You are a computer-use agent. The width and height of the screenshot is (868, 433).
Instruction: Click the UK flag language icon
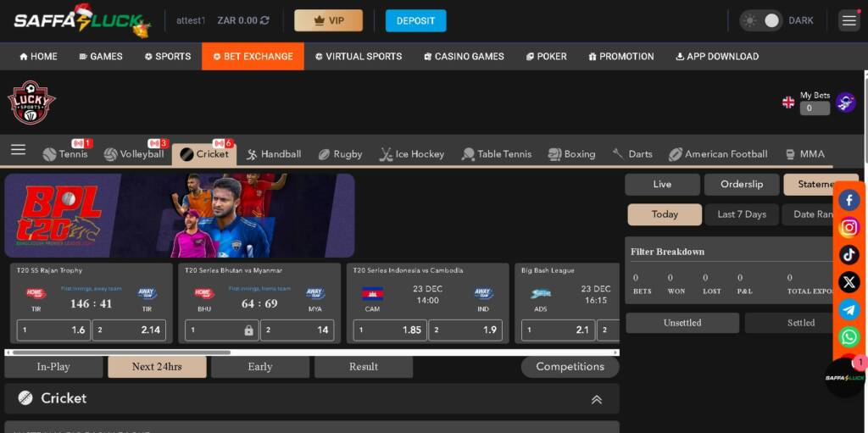point(788,103)
